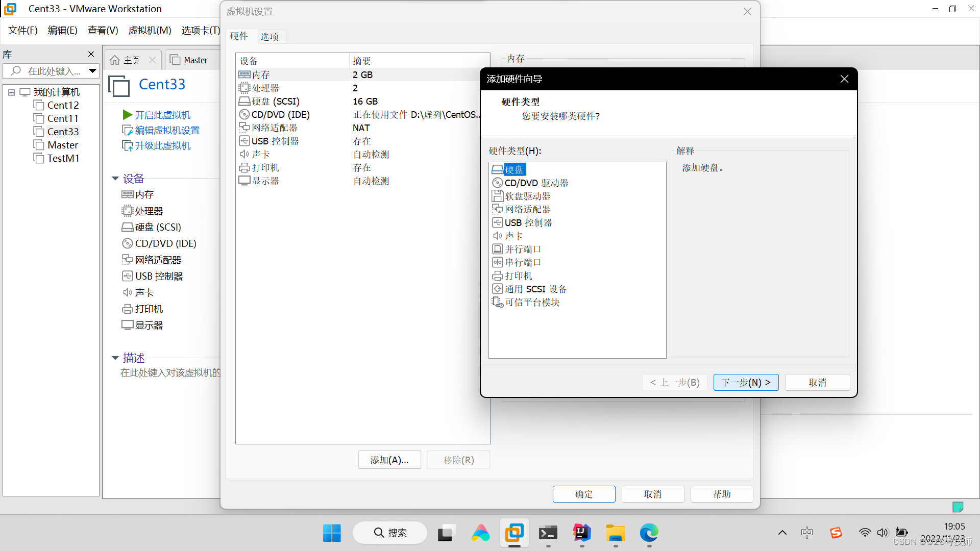980x551 pixels.
Task: Click 帮助 in VM settings dialog
Action: tap(722, 494)
